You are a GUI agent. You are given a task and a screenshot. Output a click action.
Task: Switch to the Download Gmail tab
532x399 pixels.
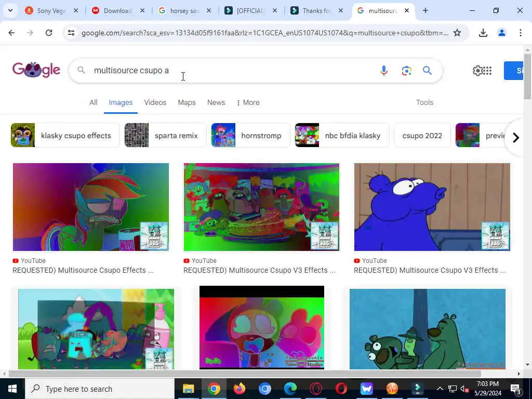[117, 10]
